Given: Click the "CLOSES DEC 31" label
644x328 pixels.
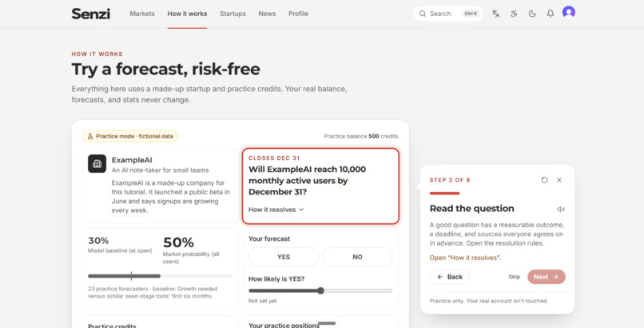Looking at the screenshot, I should tap(274, 158).
